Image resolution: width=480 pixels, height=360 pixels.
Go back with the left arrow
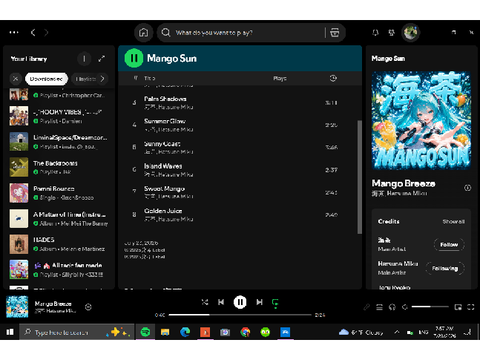[33, 32]
